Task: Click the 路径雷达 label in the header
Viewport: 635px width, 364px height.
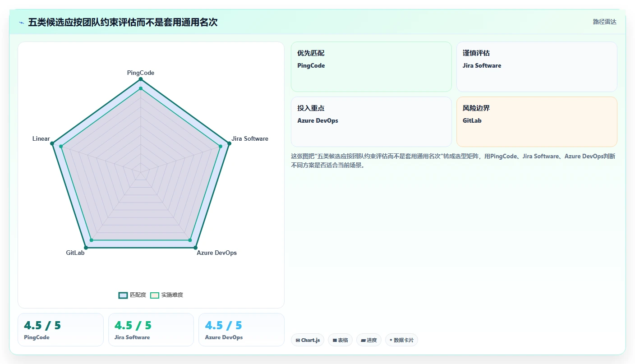Action: (x=604, y=22)
